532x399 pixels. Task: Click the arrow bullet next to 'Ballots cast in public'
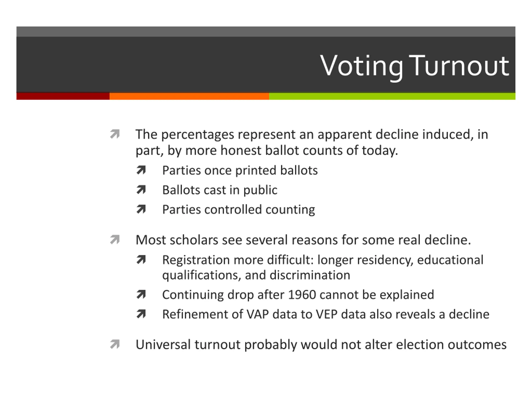141,190
